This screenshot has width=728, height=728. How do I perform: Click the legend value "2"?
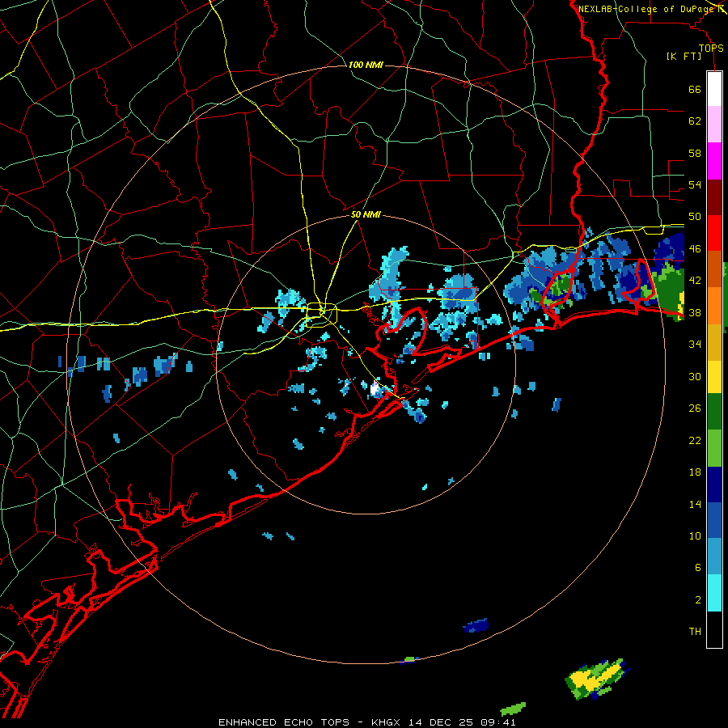pos(697,600)
